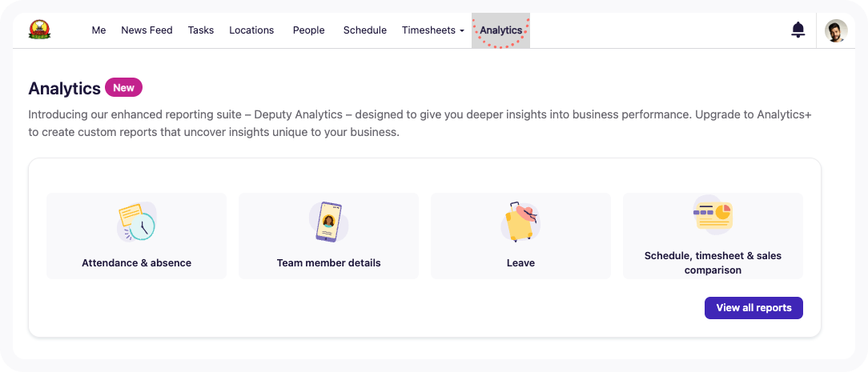Switch to the People section

308,30
